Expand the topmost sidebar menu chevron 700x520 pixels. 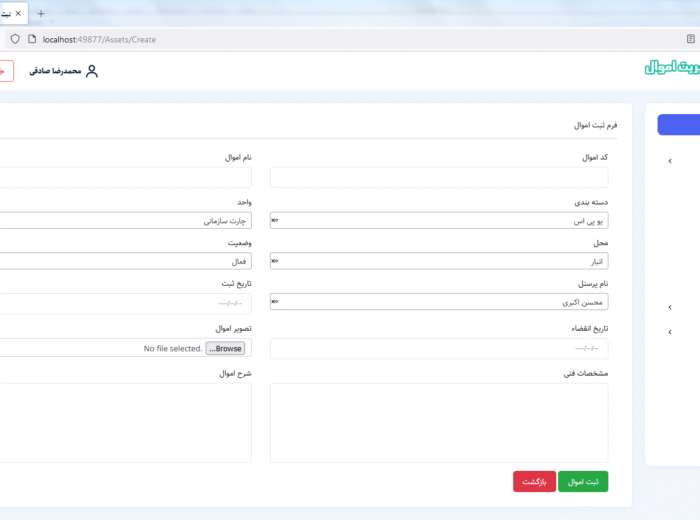[x=670, y=161]
